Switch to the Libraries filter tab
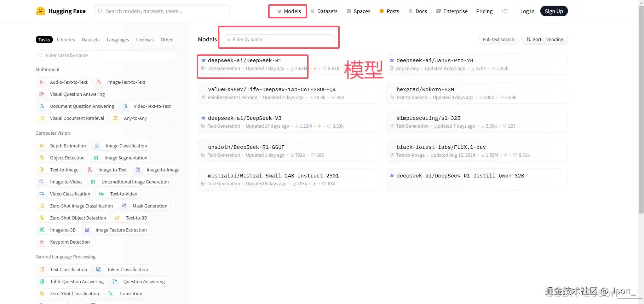This screenshot has width=644, height=304. coord(66,40)
